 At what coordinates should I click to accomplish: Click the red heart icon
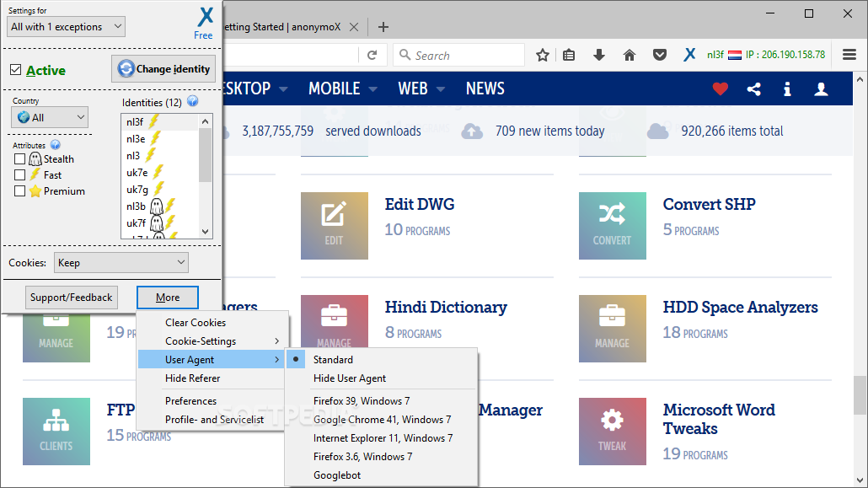click(720, 88)
